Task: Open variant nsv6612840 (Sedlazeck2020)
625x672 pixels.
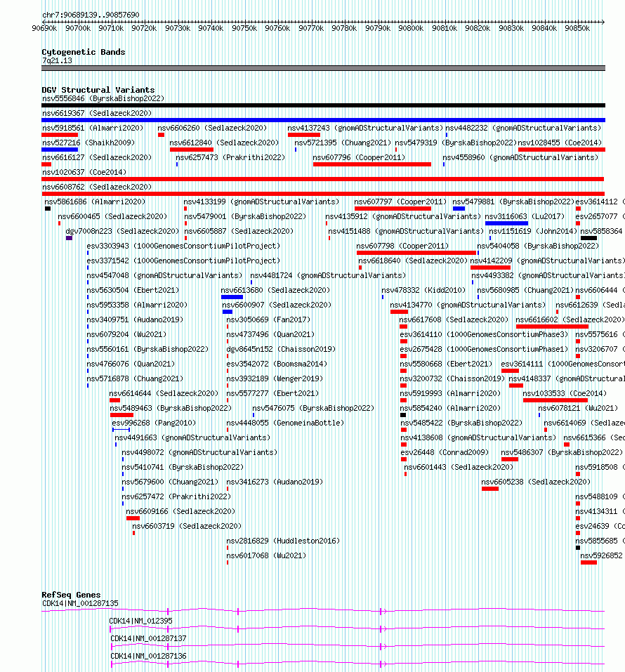Action: click(224, 143)
